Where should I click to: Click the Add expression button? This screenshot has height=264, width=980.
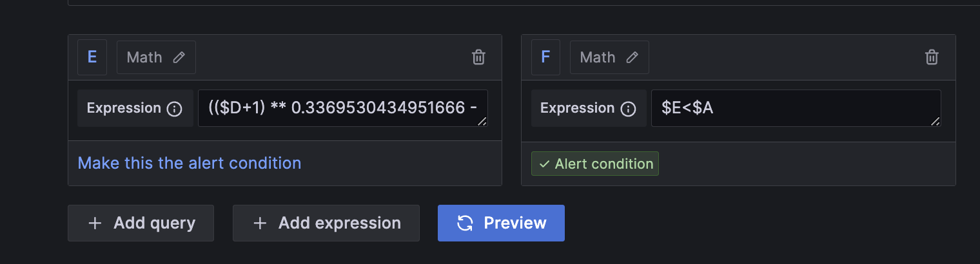pos(326,223)
